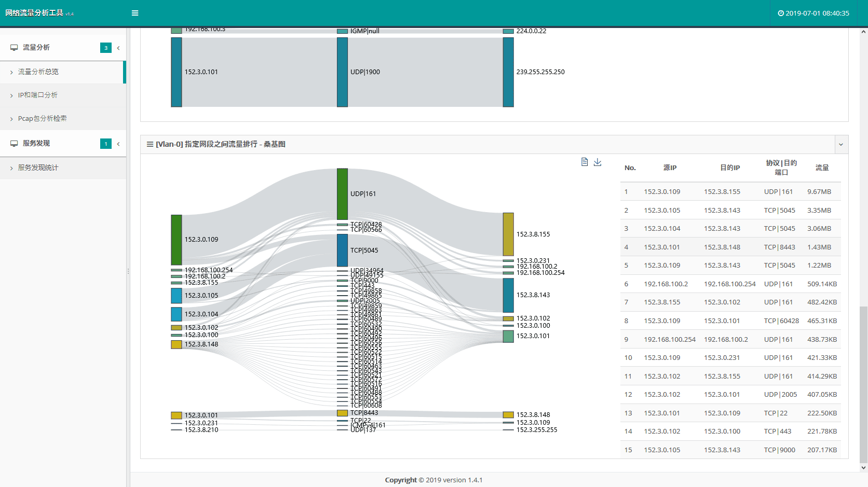Open IP和端口分析 page
Viewport: 868px width, 487px height.
pos(38,95)
